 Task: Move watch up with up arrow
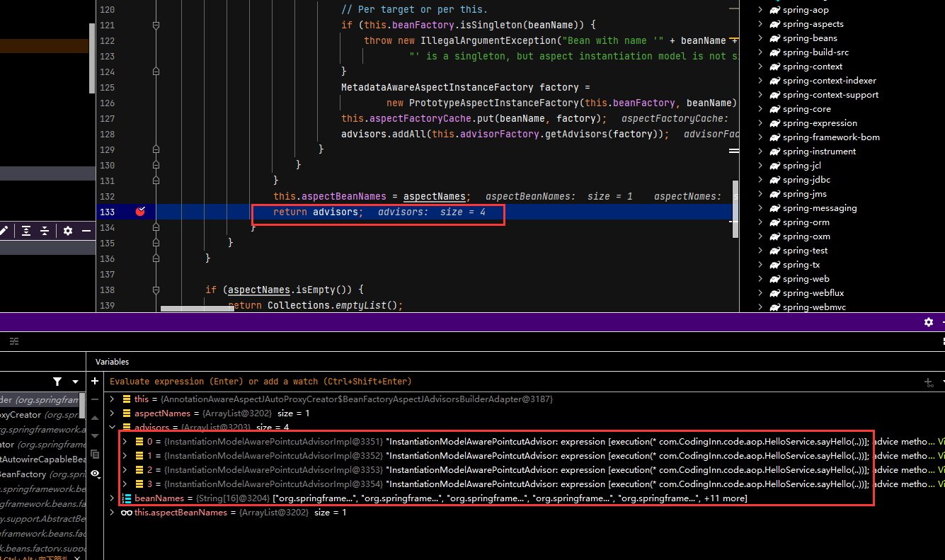pyautogui.click(x=95, y=418)
